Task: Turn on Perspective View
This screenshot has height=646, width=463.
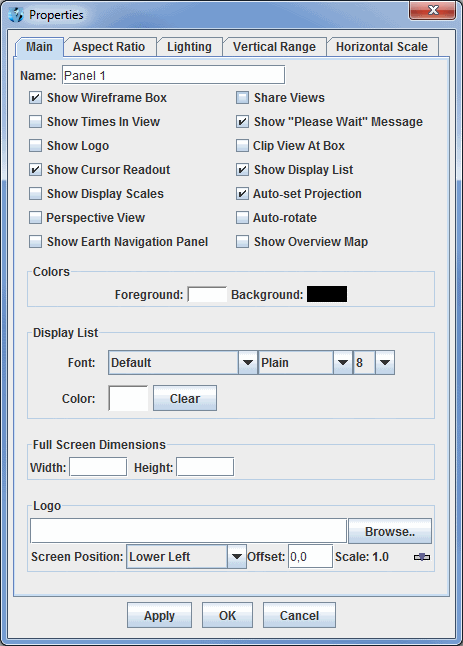Action: click(x=35, y=218)
